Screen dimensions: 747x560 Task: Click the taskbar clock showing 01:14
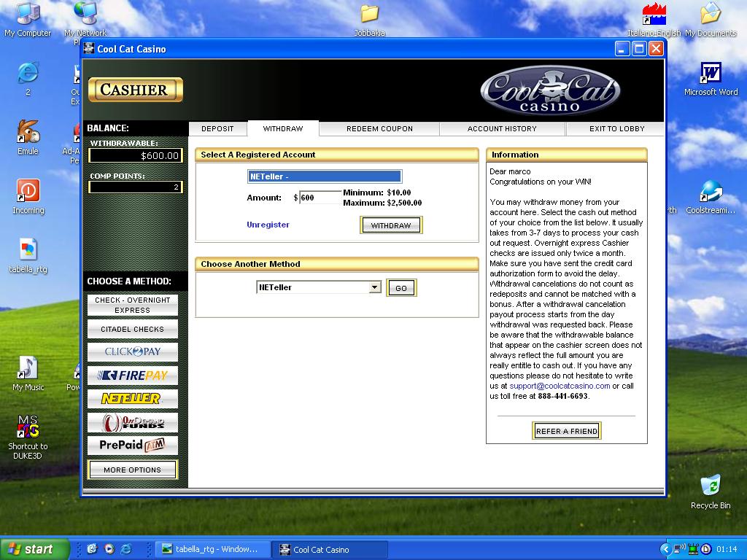[x=726, y=550]
